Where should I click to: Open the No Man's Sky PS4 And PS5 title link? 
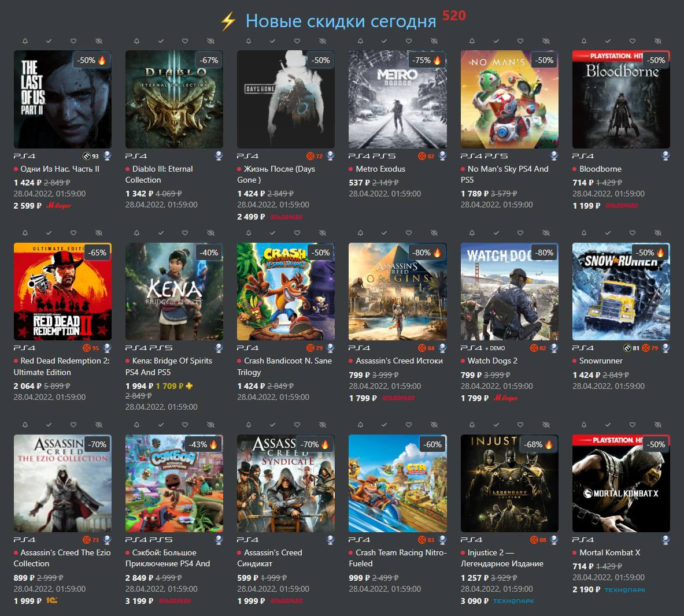pyautogui.click(x=504, y=174)
